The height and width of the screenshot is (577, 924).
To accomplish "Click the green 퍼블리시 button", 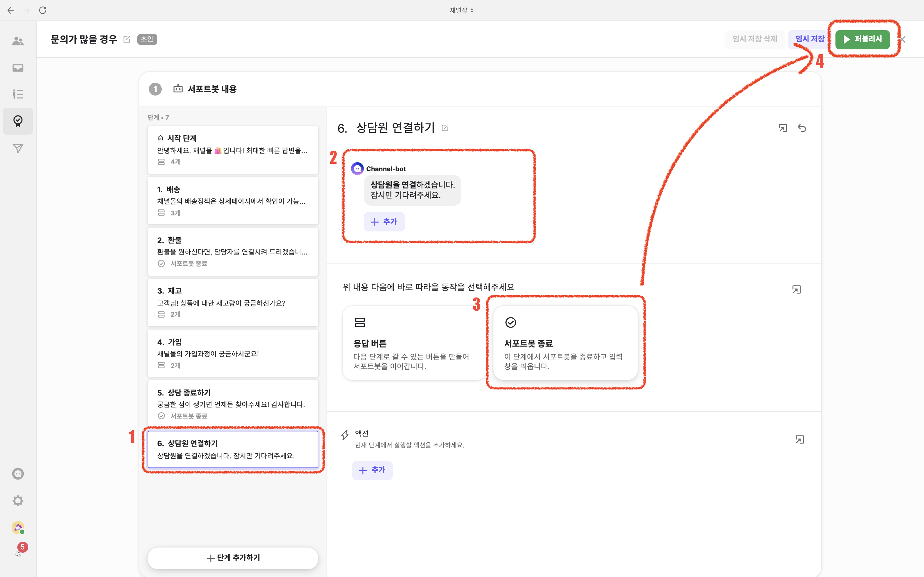I will 862,39.
